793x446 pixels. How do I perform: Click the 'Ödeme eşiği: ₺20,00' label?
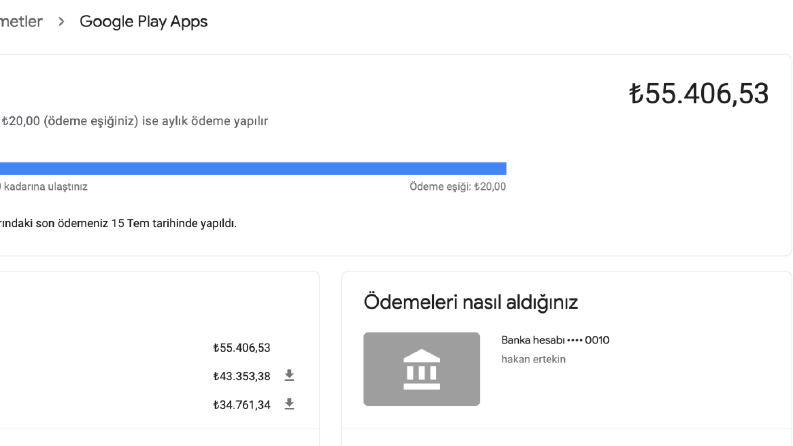457,187
